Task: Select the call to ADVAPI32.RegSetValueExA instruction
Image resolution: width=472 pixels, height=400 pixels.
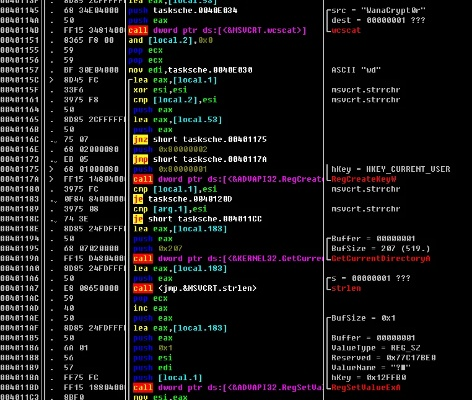Action: tap(228, 388)
